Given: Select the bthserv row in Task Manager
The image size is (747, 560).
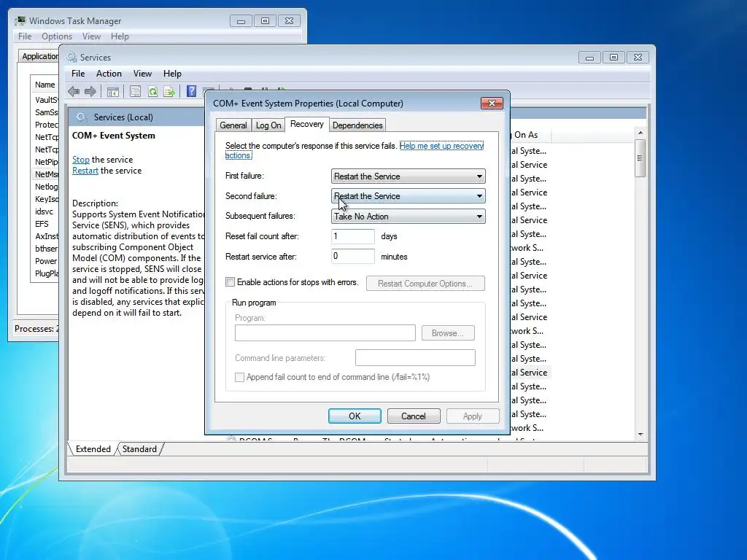Looking at the screenshot, I should [45, 249].
